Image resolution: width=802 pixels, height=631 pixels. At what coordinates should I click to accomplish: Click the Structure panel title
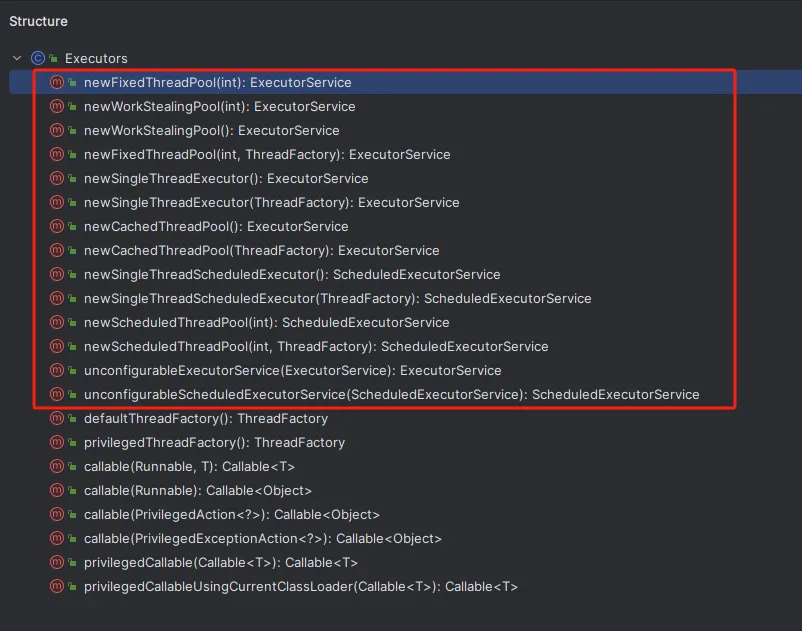click(38, 21)
